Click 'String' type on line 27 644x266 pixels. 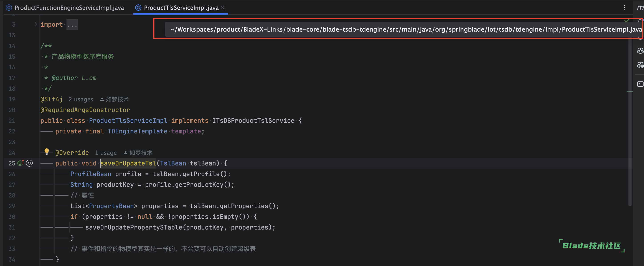[81, 185]
